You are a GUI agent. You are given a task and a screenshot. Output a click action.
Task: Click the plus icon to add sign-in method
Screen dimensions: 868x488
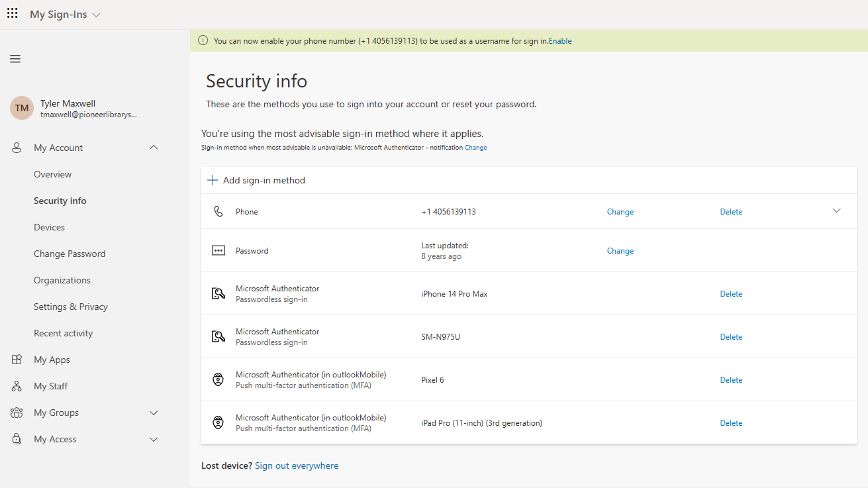pos(213,180)
